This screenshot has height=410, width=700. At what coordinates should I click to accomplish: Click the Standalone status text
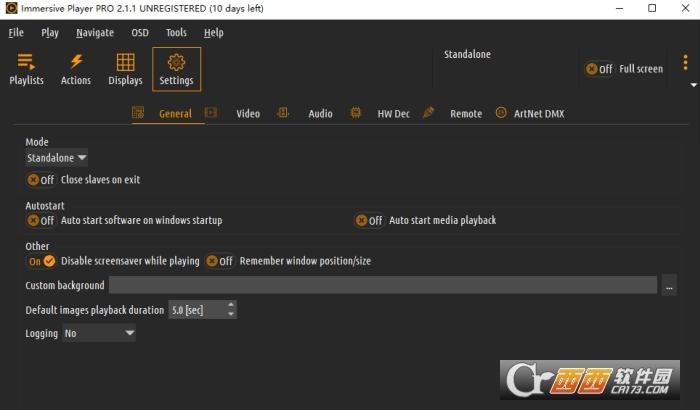coord(467,54)
